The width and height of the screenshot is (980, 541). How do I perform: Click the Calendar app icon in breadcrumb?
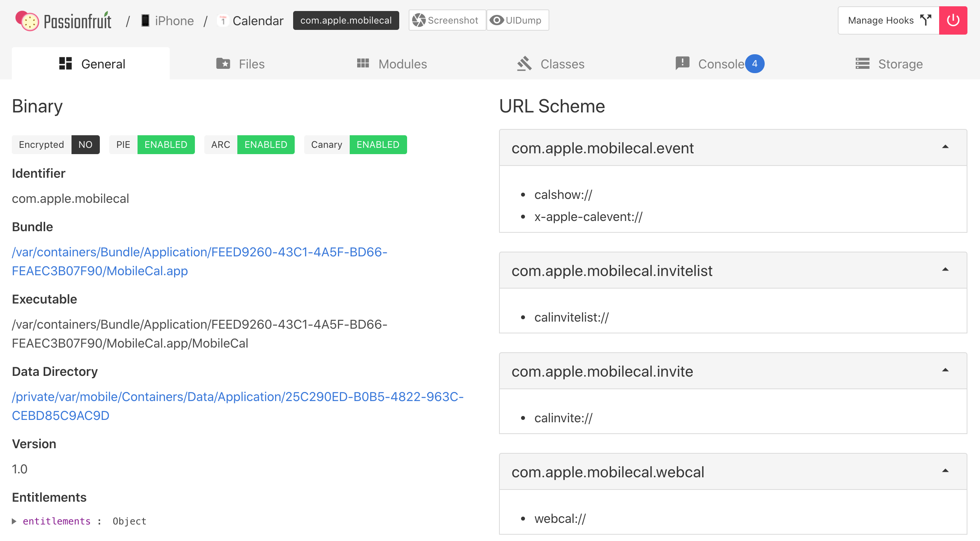coord(223,20)
